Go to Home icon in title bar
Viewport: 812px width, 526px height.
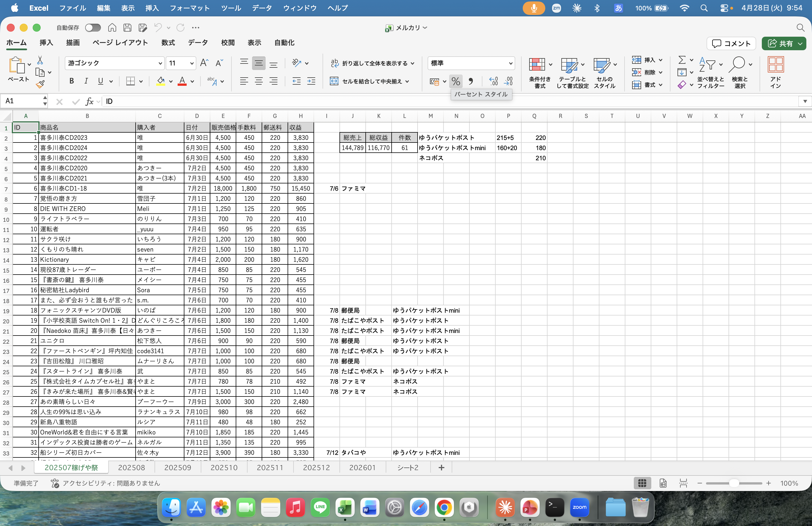click(112, 28)
